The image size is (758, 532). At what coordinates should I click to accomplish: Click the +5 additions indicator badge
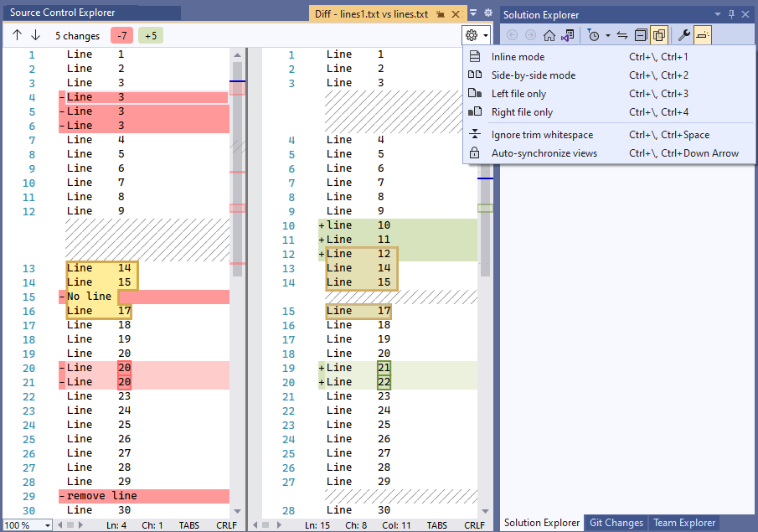coord(150,35)
